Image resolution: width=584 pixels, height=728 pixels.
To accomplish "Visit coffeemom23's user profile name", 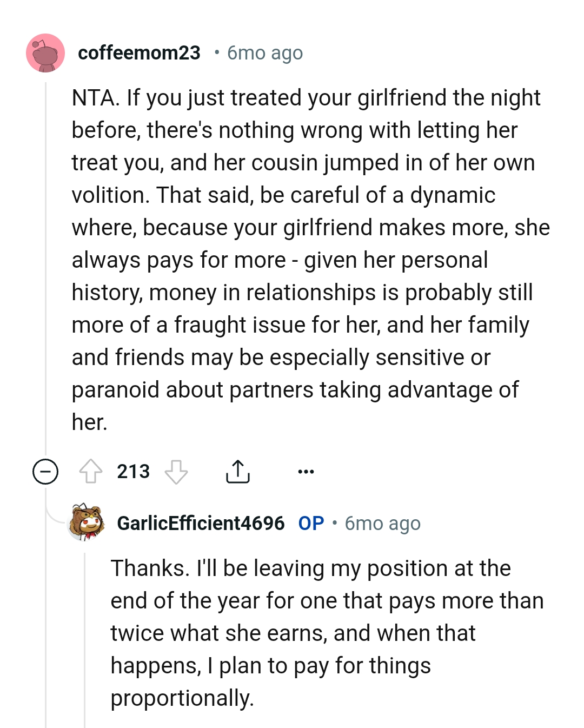I will pos(139,53).
